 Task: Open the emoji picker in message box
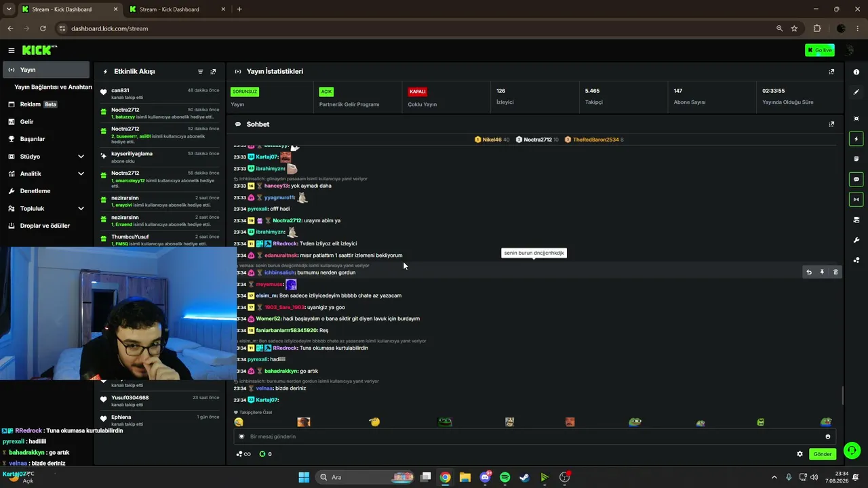(x=828, y=436)
